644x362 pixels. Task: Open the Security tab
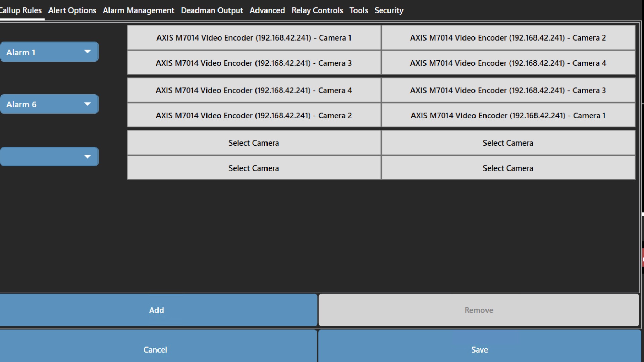click(x=389, y=10)
